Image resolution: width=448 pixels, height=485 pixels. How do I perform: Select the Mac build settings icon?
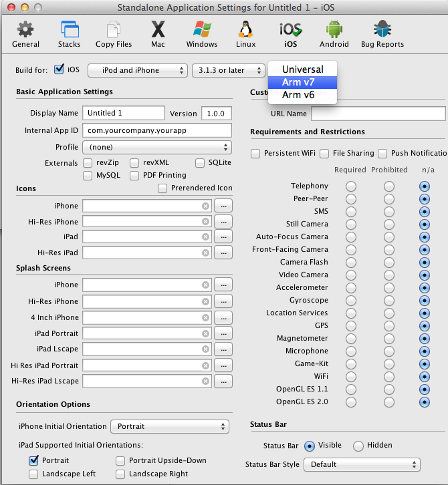pyautogui.click(x=158, y=34)
